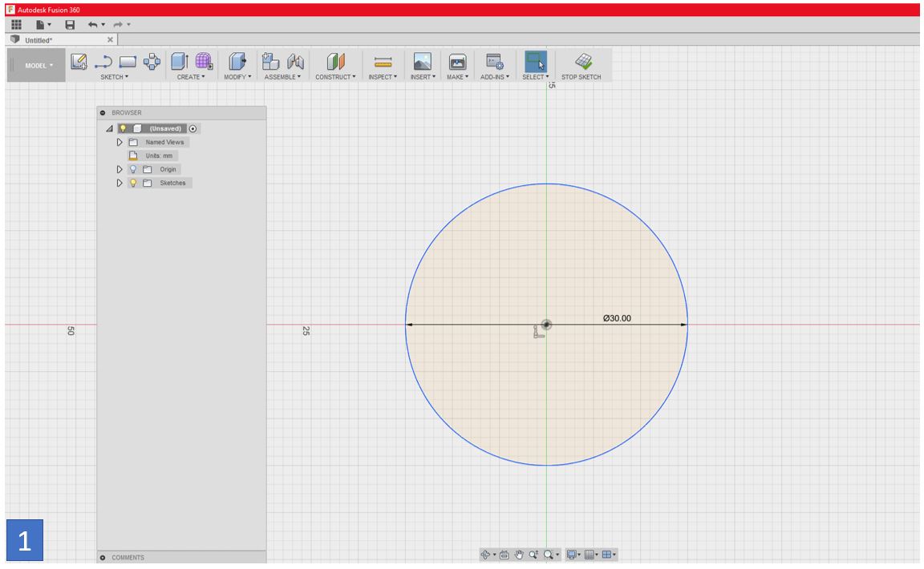The width and height of the screenshot is (924, 569).
Task: Select the Joint assemble icon
Action: [295, 61]
